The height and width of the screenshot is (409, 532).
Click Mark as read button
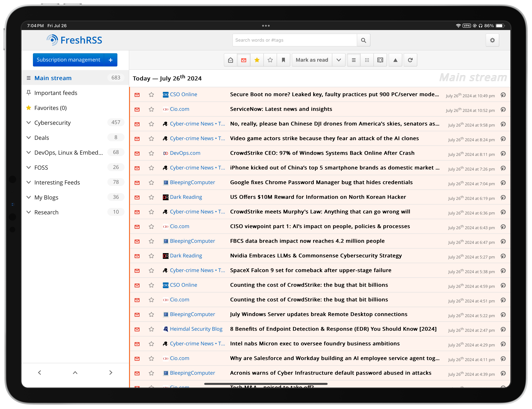point(312,60)
